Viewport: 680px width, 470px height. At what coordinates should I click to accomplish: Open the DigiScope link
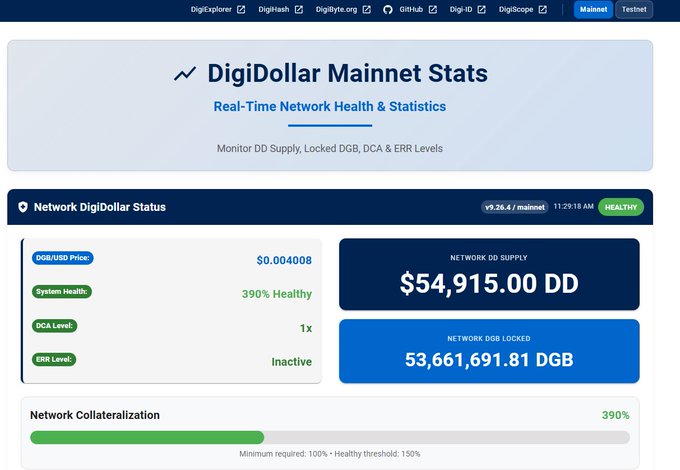[516, 10]
